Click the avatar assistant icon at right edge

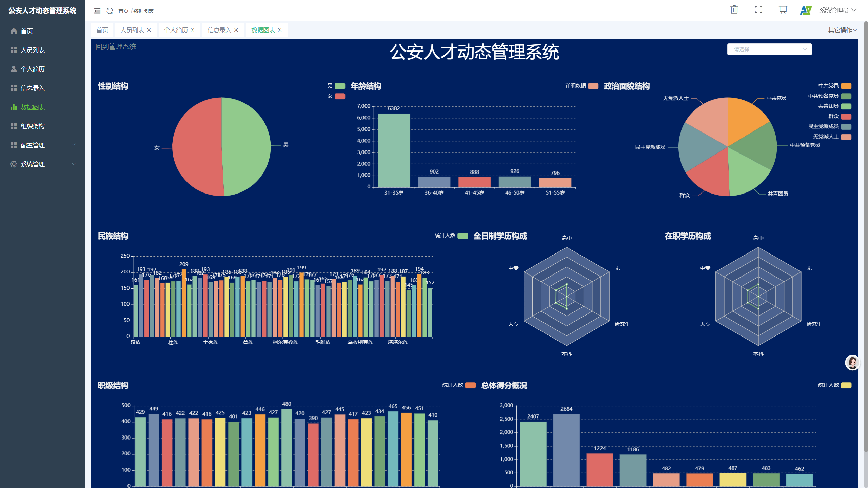(x=852, y=363)
